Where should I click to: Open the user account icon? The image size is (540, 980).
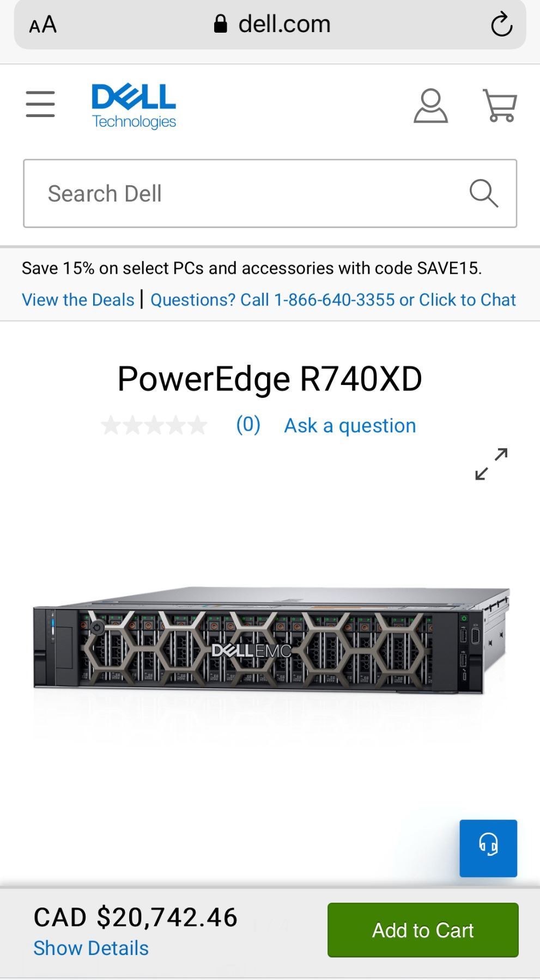[430, 106]
